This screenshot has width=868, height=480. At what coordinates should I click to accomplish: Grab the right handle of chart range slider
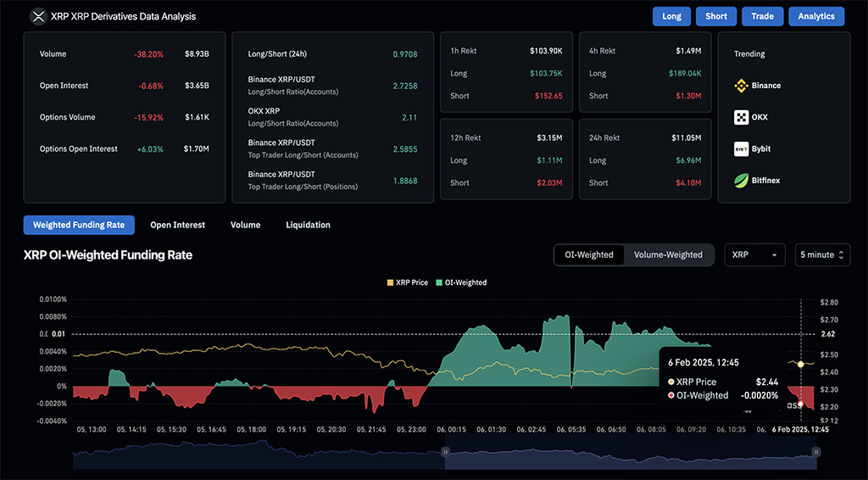(815, 452)
